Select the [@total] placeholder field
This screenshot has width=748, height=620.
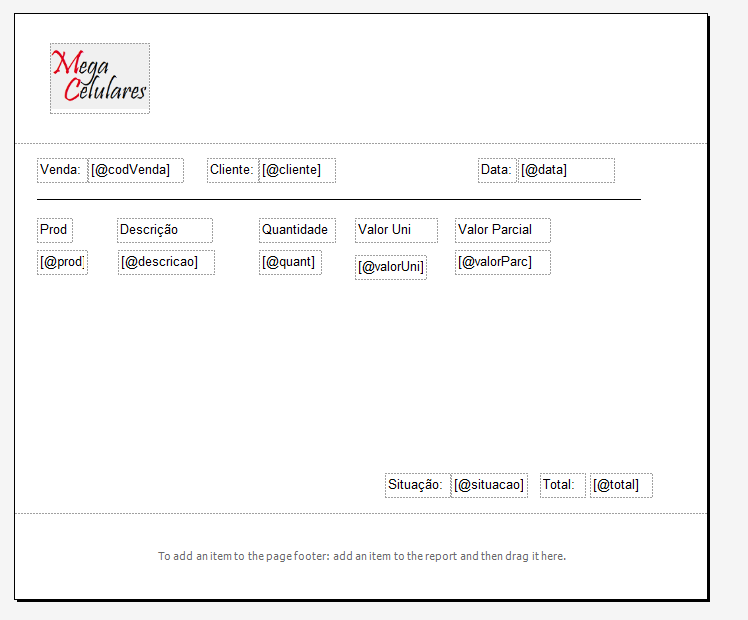click(x=621, y=486)
